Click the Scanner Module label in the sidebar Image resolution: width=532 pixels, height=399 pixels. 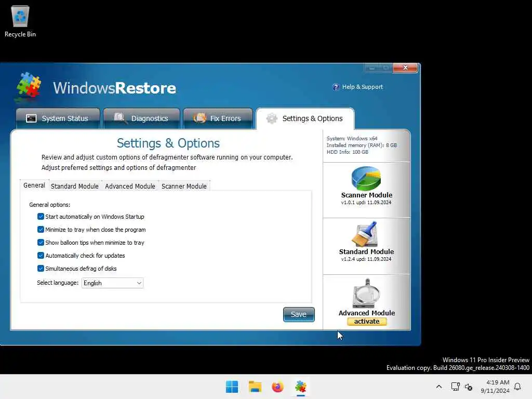(x=367, y=195)
